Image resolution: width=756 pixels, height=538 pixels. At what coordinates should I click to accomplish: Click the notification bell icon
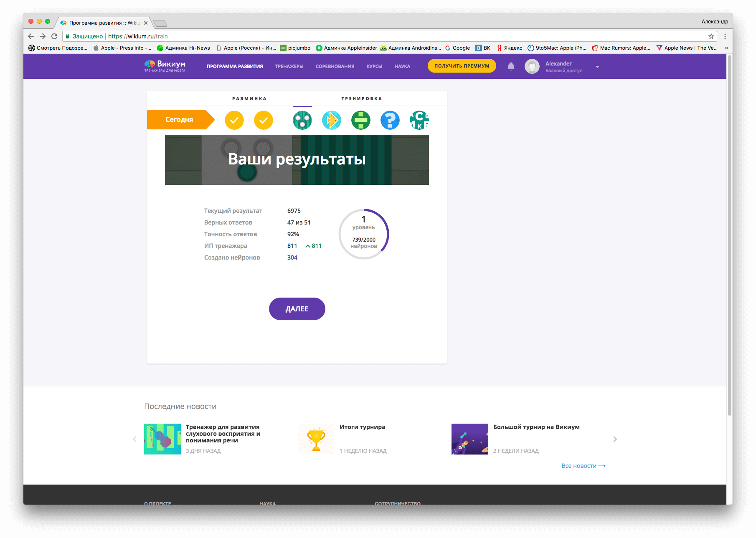pos(511,66)
